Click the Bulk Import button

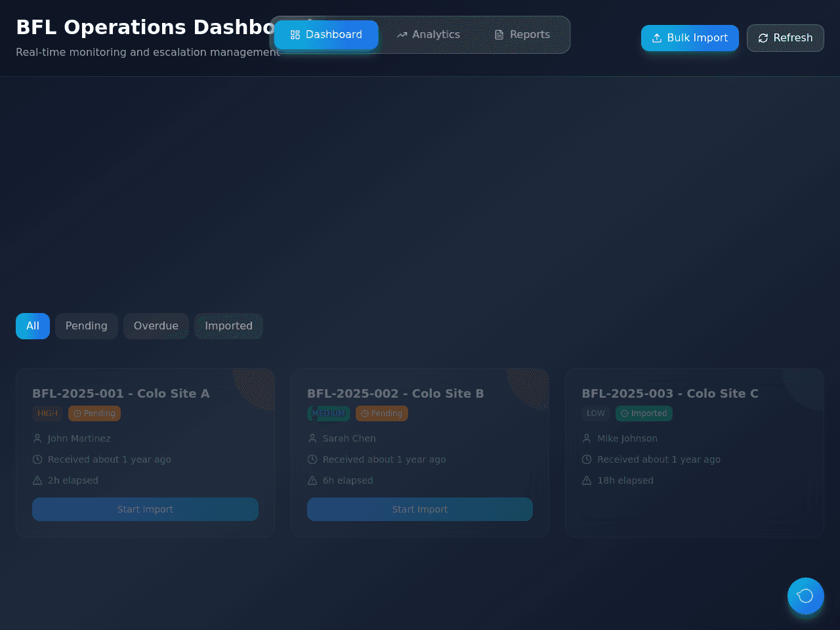click(690, 38)
